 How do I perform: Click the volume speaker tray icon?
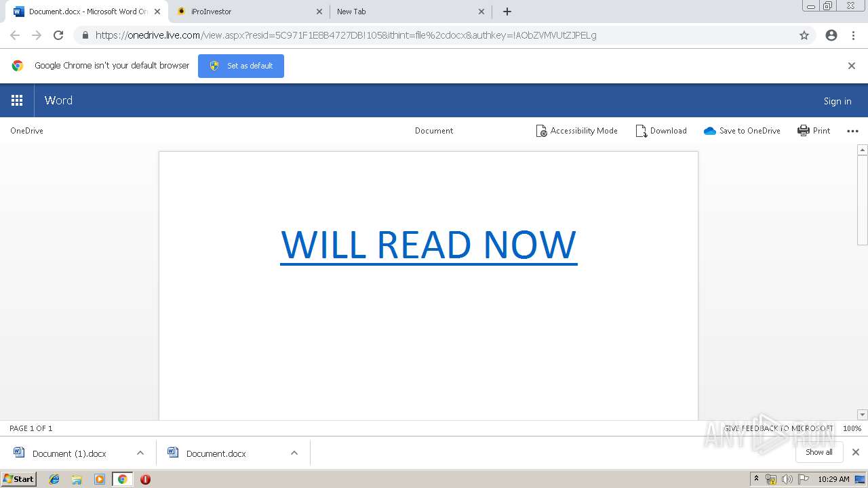click(787, 479)
